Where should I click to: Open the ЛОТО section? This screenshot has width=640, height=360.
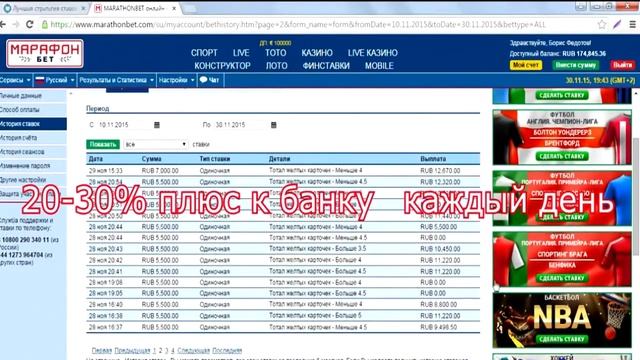tap(277, 66)
